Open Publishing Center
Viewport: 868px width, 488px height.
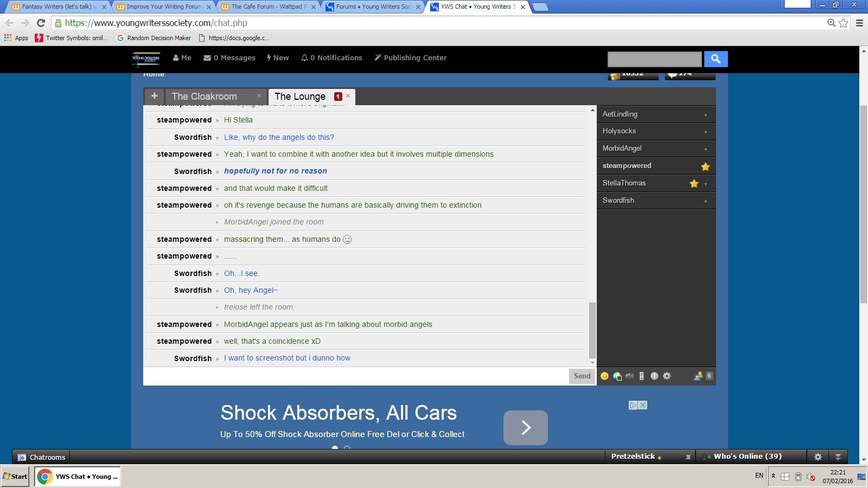click(411, 57)
